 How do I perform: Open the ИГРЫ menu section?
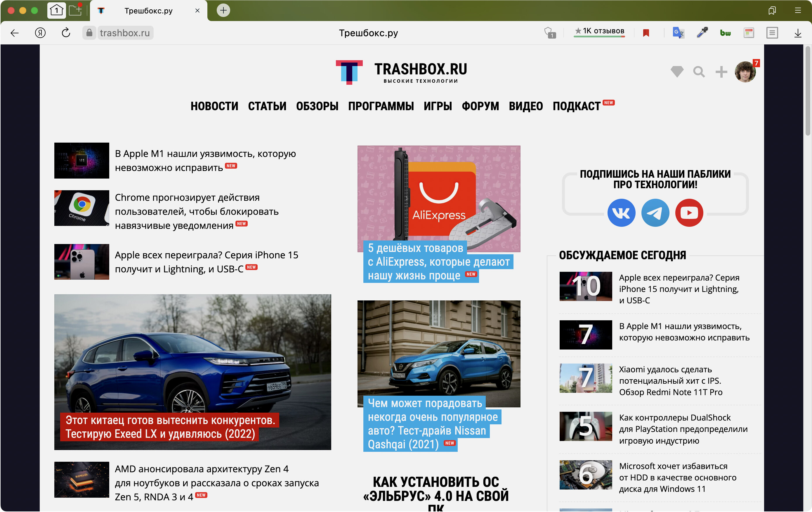click(x=438, y=106)
